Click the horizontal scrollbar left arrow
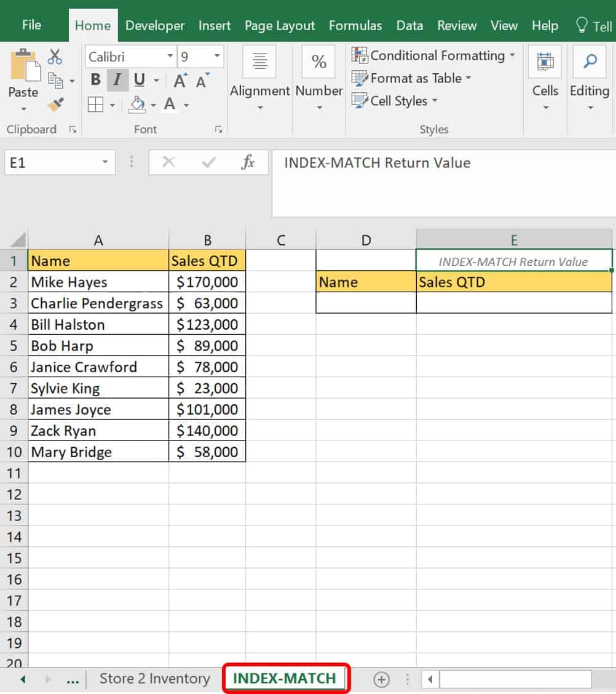The width and height of the screenshot is (616, 694). [430, 679]
